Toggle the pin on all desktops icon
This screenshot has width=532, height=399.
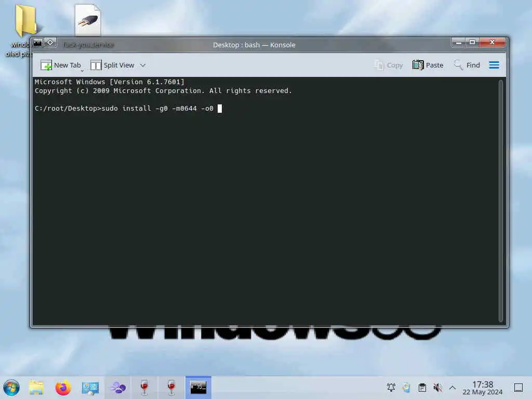tap(50, 43)
